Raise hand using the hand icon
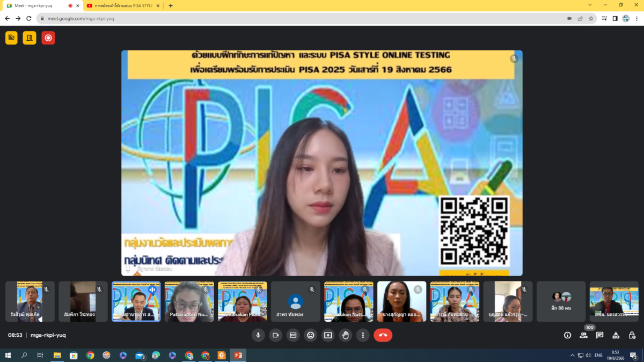The height and width of the screenshot is (362, 644). click(x=345, y=335)
